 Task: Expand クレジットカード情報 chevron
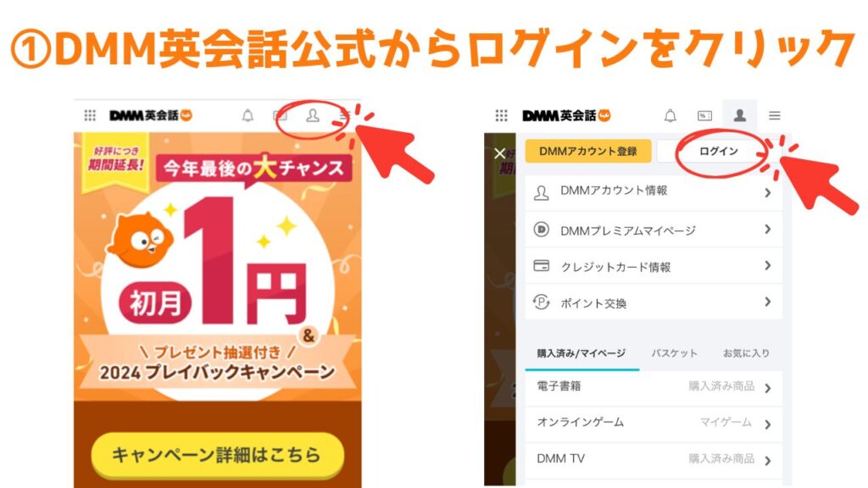(x=768, y=265)
